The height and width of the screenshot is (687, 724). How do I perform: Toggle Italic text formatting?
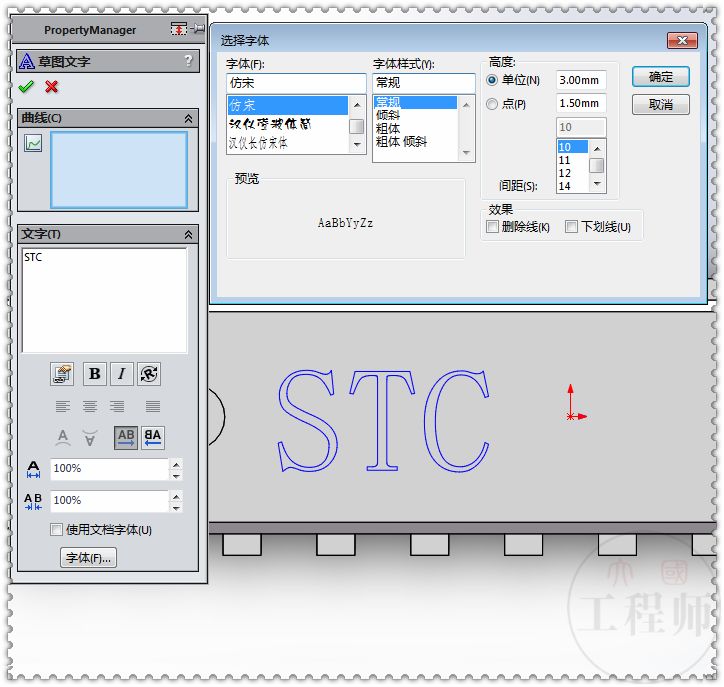pos(122,374)
